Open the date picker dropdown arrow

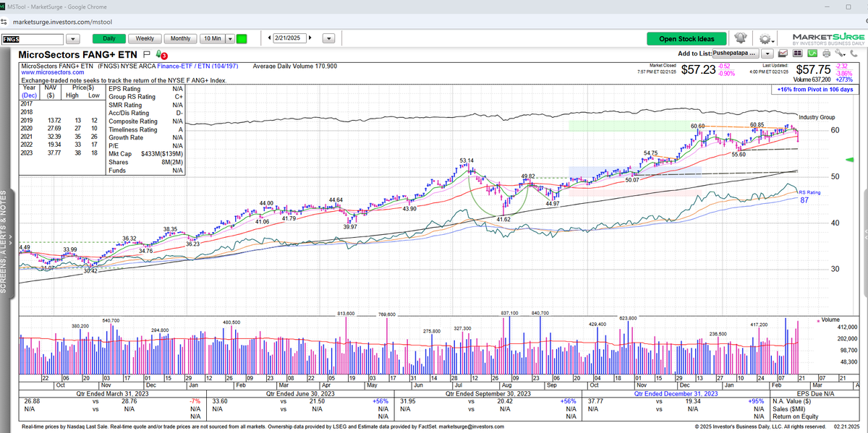[x=328, y=39]
